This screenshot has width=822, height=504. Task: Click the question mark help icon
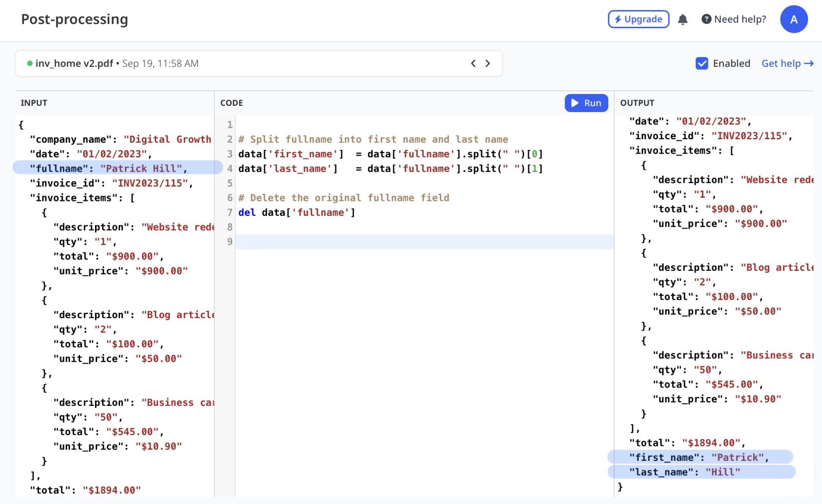tap(706, 19)
